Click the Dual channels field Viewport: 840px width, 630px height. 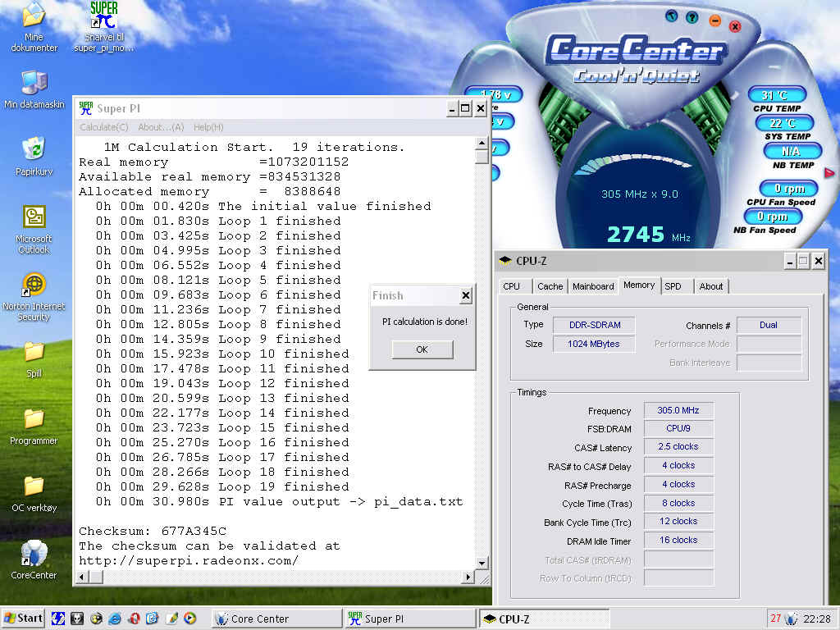pos(768,325)
